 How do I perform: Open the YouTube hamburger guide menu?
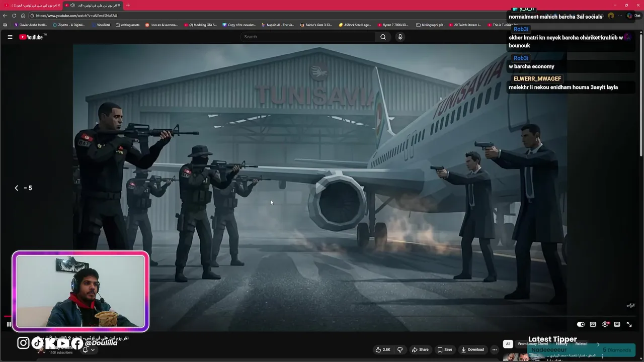click(x=10, y=37)
